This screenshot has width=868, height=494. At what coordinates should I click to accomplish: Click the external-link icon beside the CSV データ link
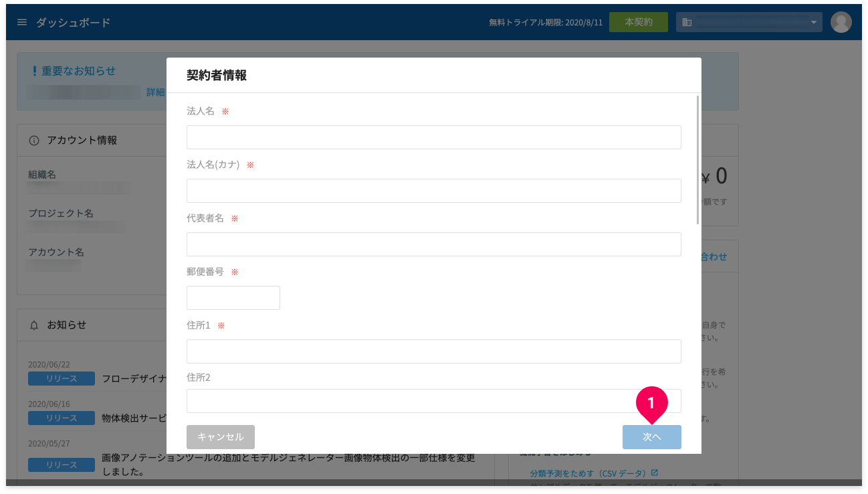(655, 473)
